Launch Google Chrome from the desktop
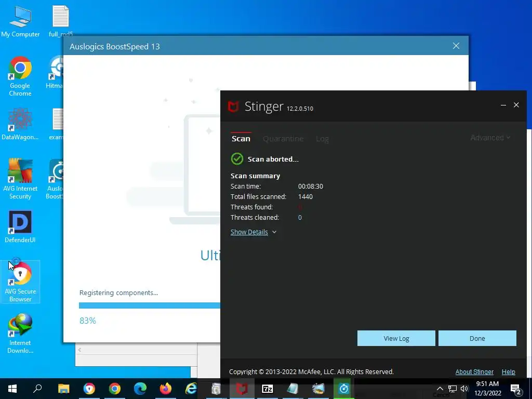This screenshot has height=399, width=532. coord(20,76)
